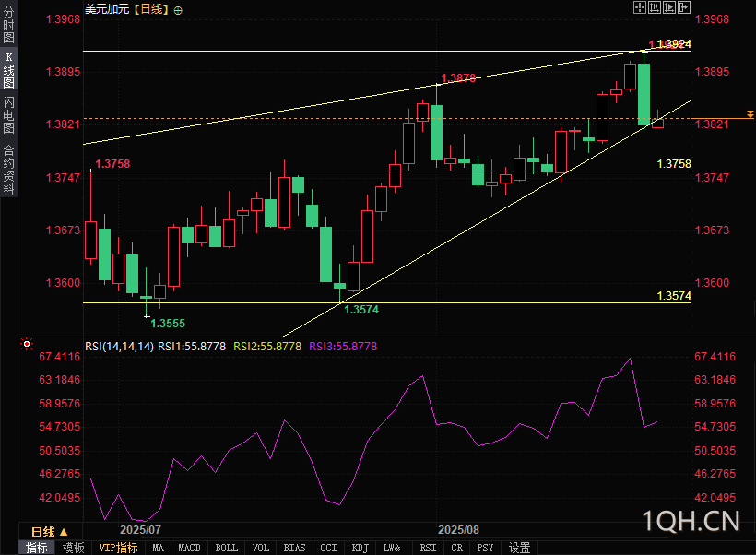Switch to 分时图 view
This screenshot has width=756, height=555.
click(x=8, y=26)
